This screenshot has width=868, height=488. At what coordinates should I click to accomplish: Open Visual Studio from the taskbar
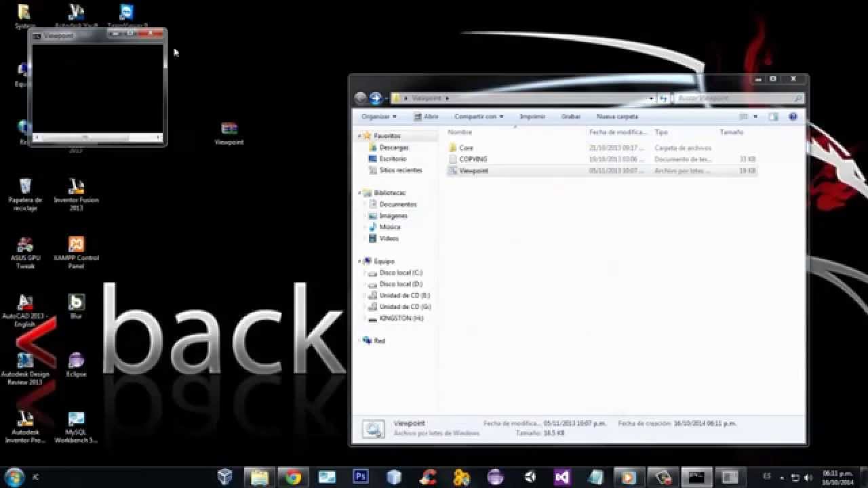[x=562, y=477]
